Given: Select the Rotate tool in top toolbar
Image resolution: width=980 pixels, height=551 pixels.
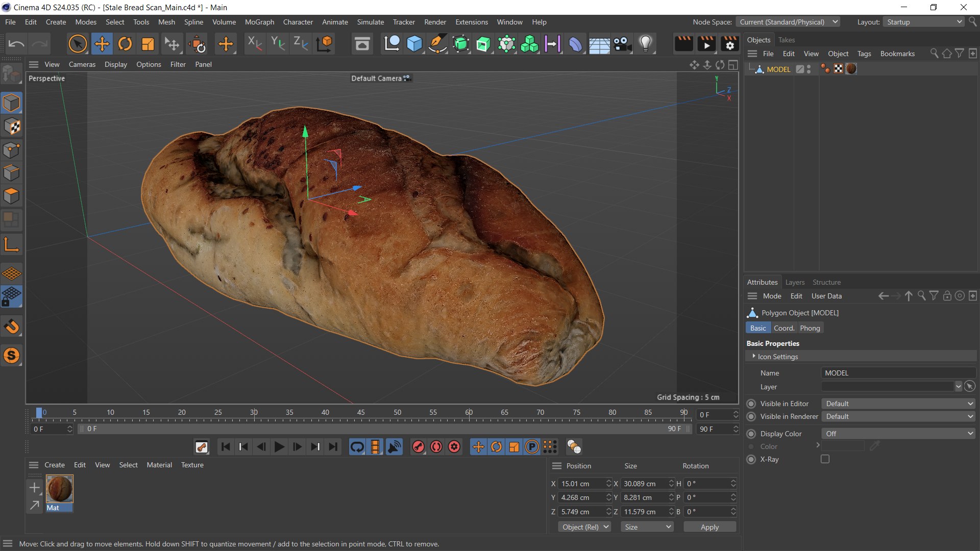Looking at the screenshot, I should pos(125,44).
